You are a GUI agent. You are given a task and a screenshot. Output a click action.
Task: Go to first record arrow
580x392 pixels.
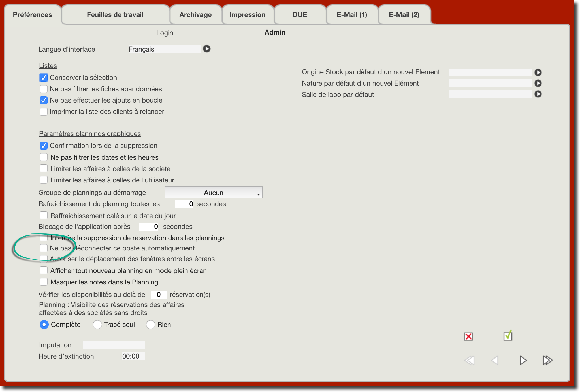[x=470, y=360]
